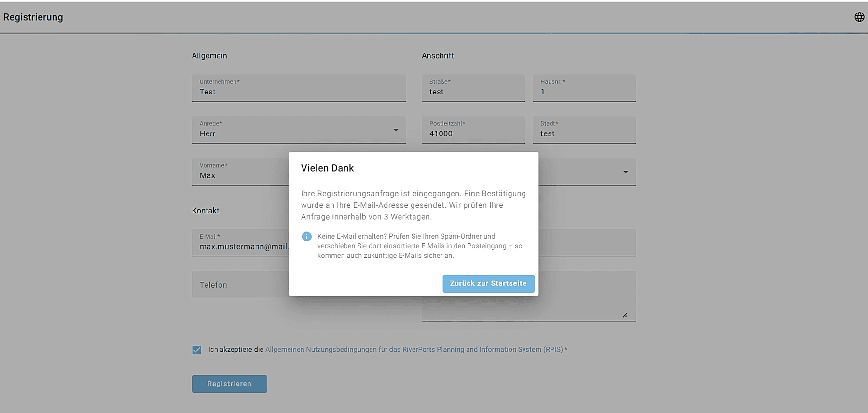Click the Unternehmen input field
The height and width of the screenshot is (413, 868).
[299, 88]
